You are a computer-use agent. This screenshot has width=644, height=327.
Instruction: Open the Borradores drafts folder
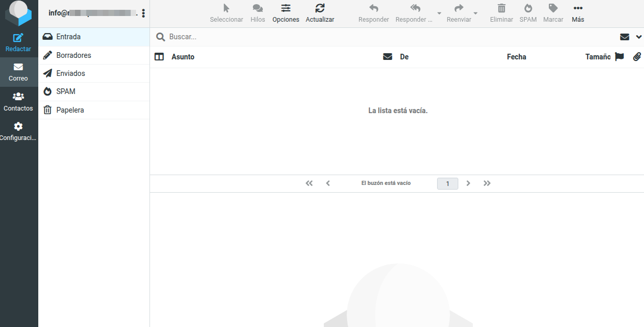[94, 55]
